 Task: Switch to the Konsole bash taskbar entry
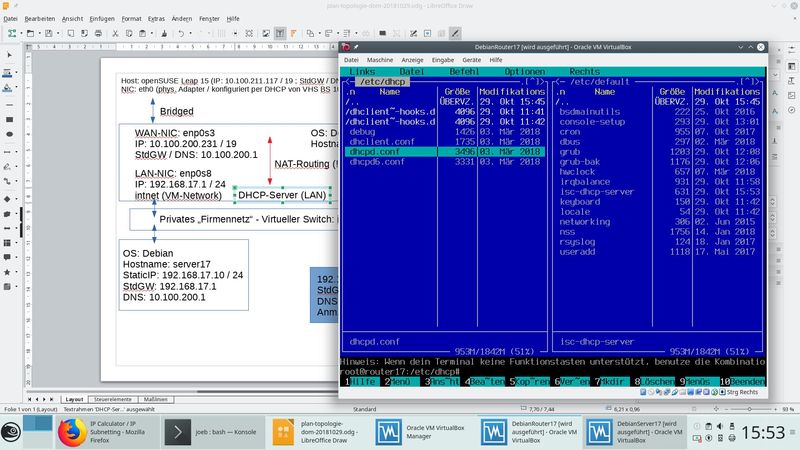[213, 432]
